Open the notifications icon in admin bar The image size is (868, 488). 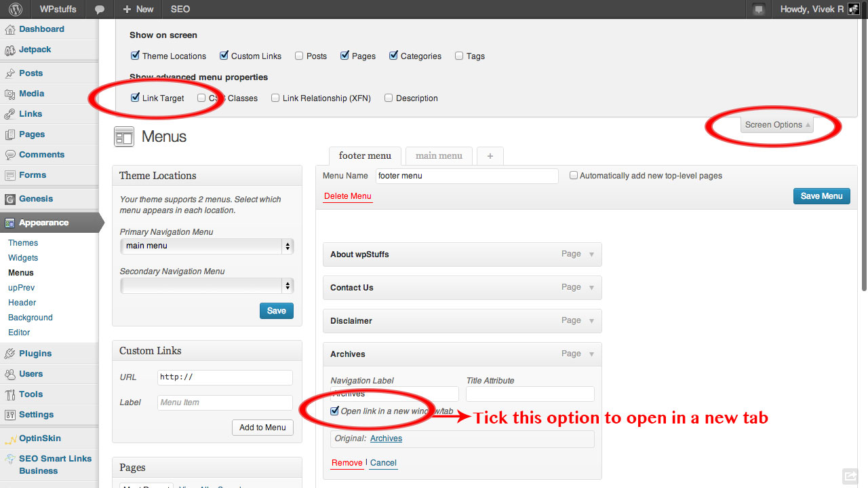point(759,10)
